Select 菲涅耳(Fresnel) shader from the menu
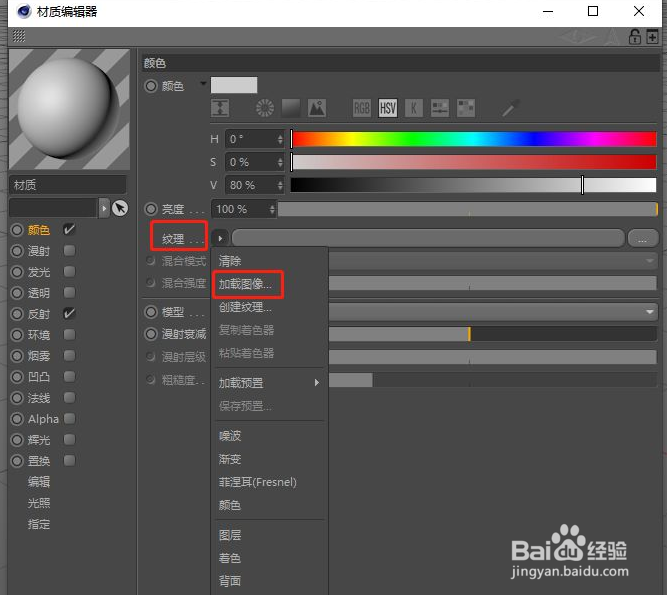The width and height of the screenshot is (667, 595). coord(257,482)
